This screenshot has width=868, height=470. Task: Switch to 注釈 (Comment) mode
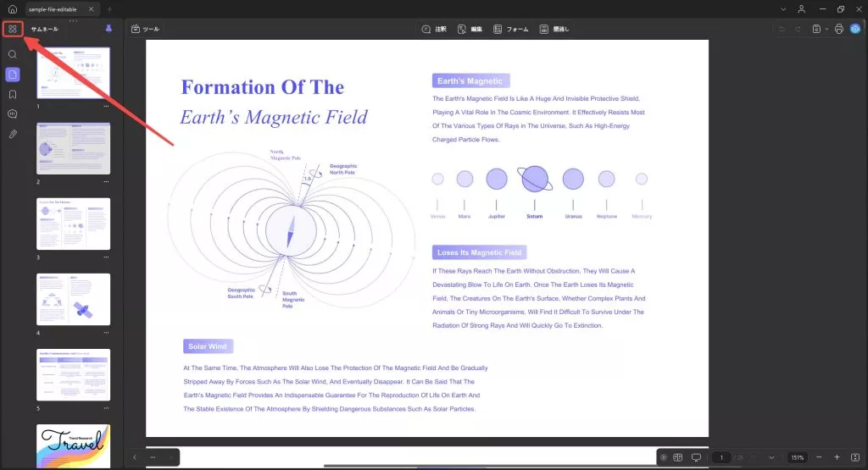coord(434,29)
